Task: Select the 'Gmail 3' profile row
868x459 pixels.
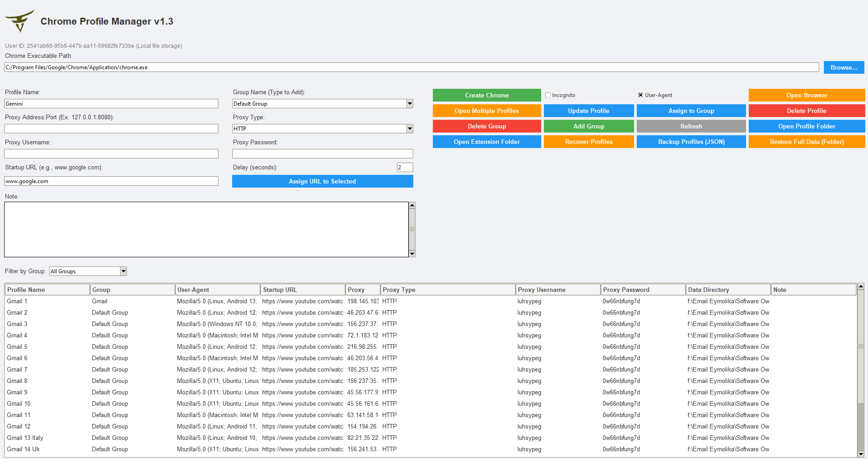Action: (431, 324)
